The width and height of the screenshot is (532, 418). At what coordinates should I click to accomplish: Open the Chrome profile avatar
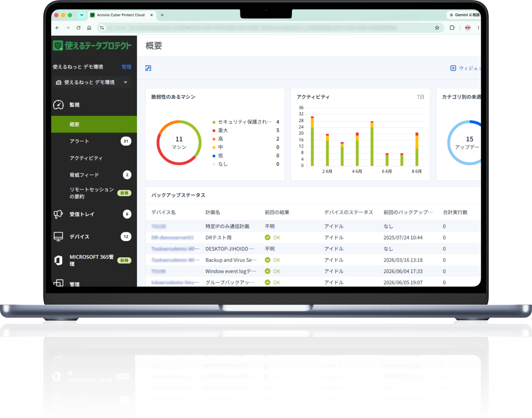[x=468, y=28]
